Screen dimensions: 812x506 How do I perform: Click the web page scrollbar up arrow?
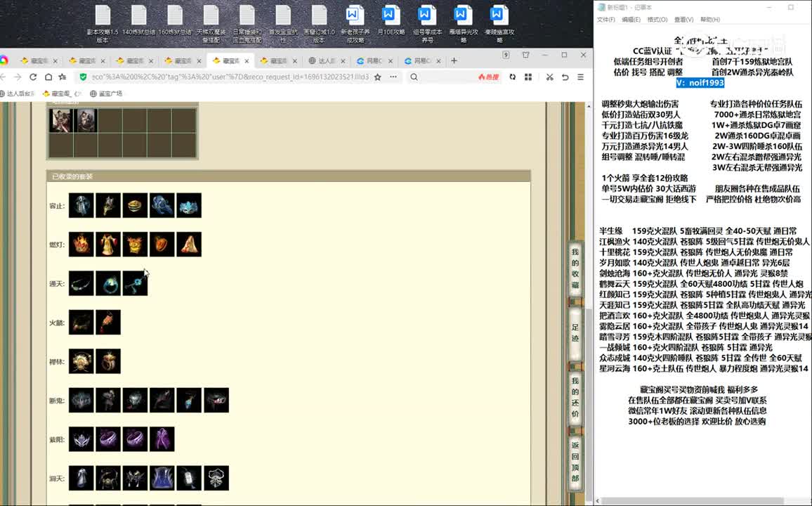pos(589,106)
